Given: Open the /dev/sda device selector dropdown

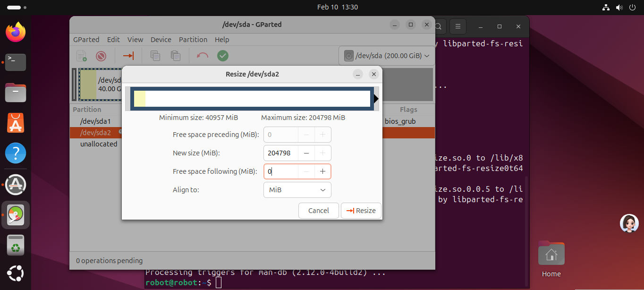Looking at the screenshot, I should pos(387,56).
